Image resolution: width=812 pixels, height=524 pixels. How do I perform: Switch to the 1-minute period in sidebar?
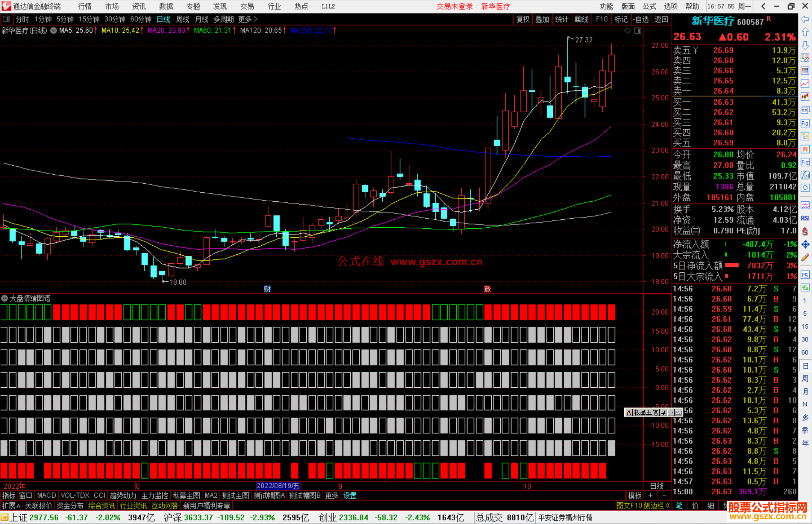coord(805,301)
